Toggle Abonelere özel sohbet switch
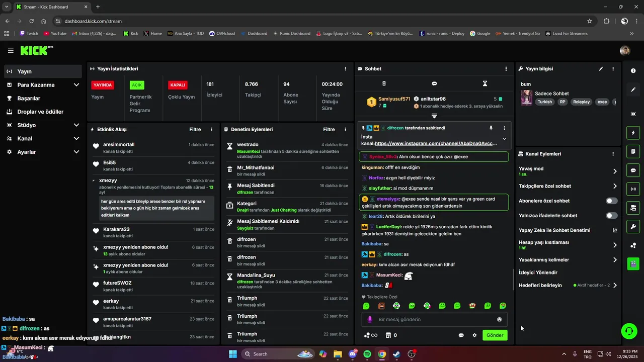 pos(611,201)
